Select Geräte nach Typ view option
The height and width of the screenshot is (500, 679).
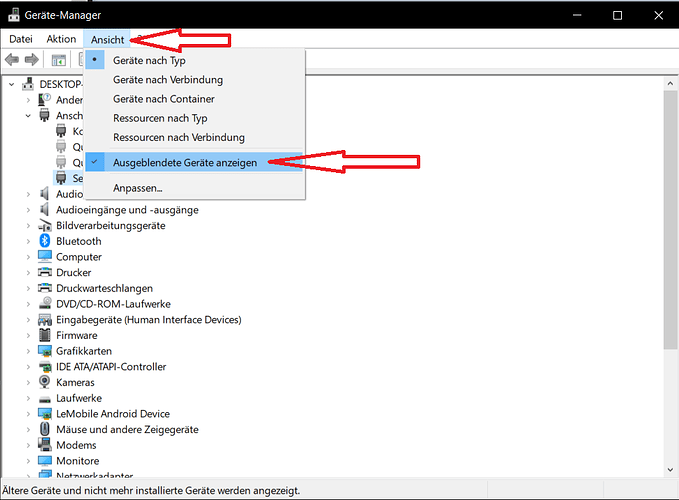point(195,60)
